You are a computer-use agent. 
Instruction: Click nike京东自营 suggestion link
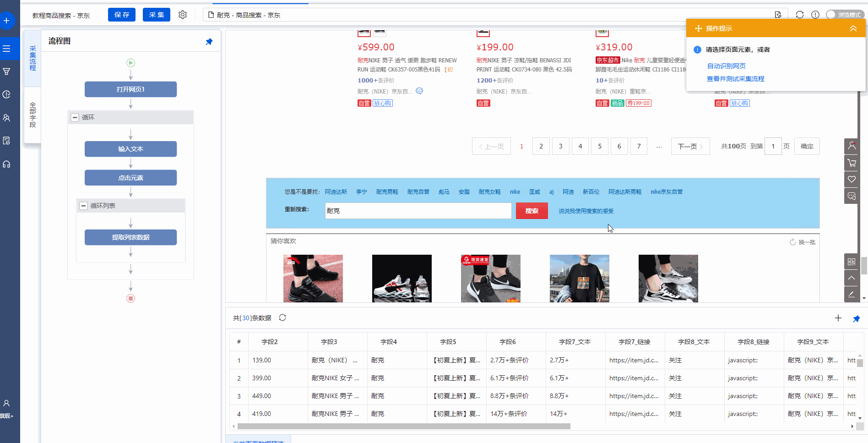coord(667,191)
